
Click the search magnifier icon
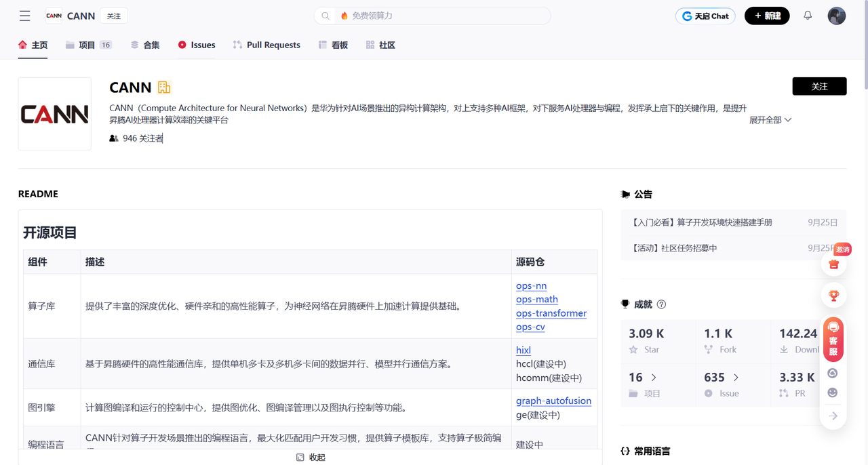pyautogui.click(x=325, y=16)
